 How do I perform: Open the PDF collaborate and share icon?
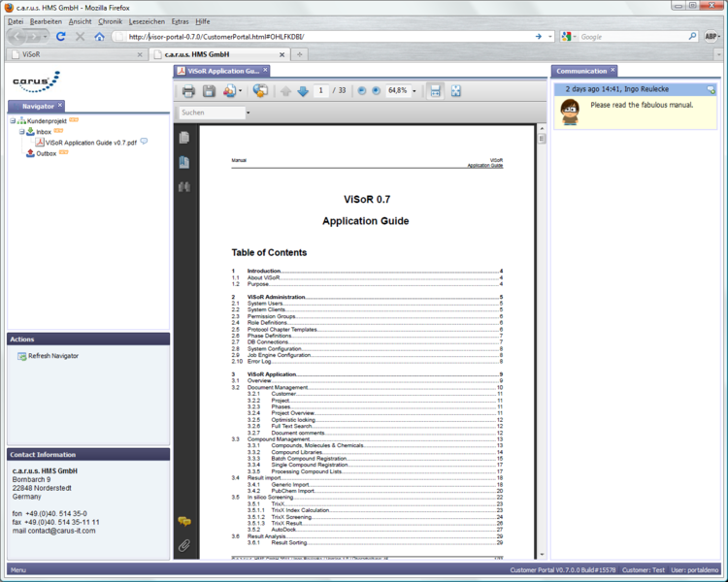[x=229, y=91]
